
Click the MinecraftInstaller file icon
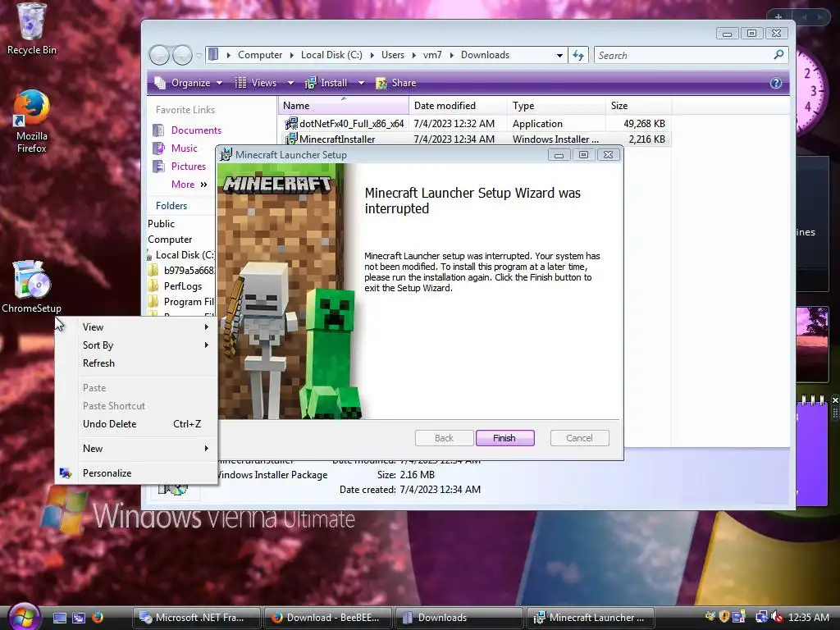tap(291, 139)
